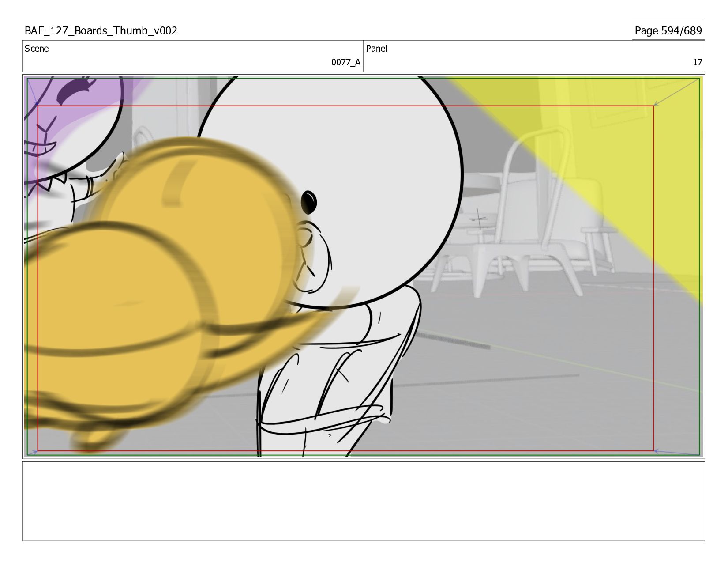728x563 pixels.
Task: Select panel number 17
Action: (697, 62)
